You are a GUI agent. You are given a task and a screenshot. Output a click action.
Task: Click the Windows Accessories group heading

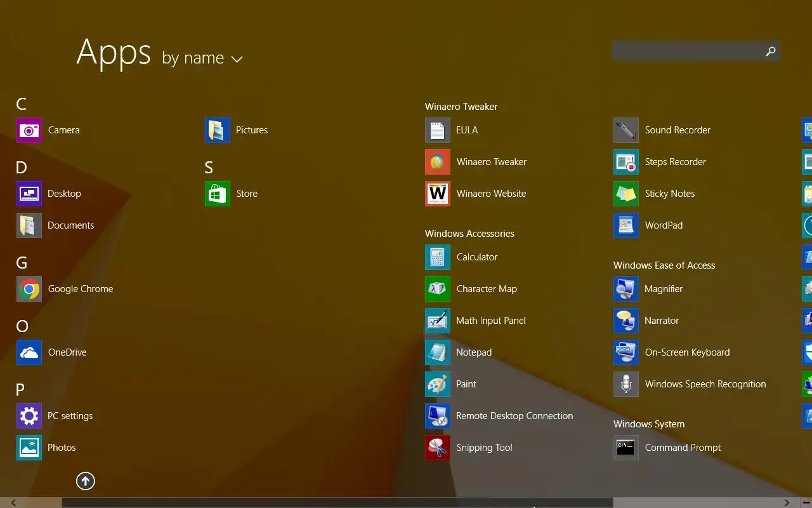[x=469, y=234]
